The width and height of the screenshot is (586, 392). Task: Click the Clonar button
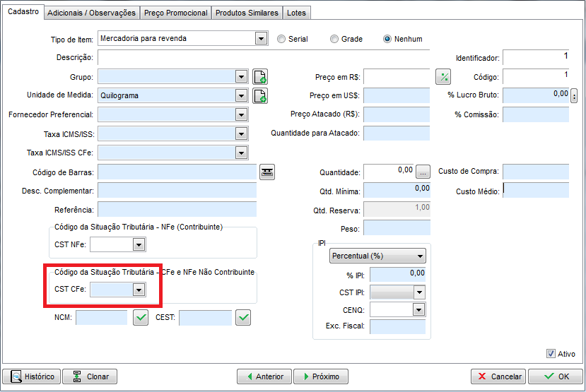coord(90,376)
